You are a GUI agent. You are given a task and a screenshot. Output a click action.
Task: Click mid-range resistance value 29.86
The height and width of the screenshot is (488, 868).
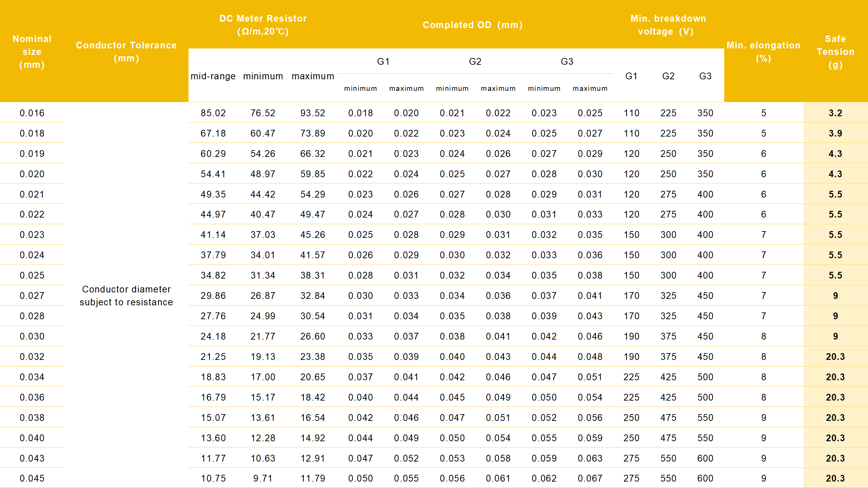213,296
